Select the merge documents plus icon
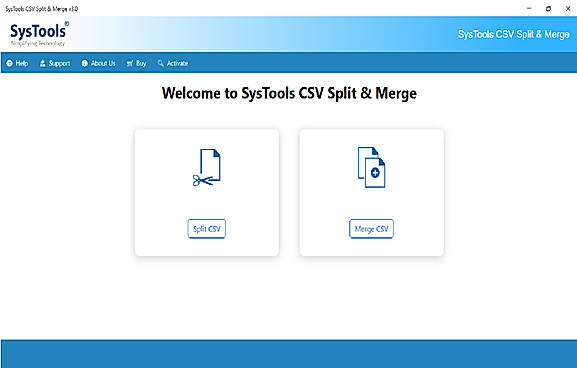Viewport: 577px width, 368px height. 371,167
